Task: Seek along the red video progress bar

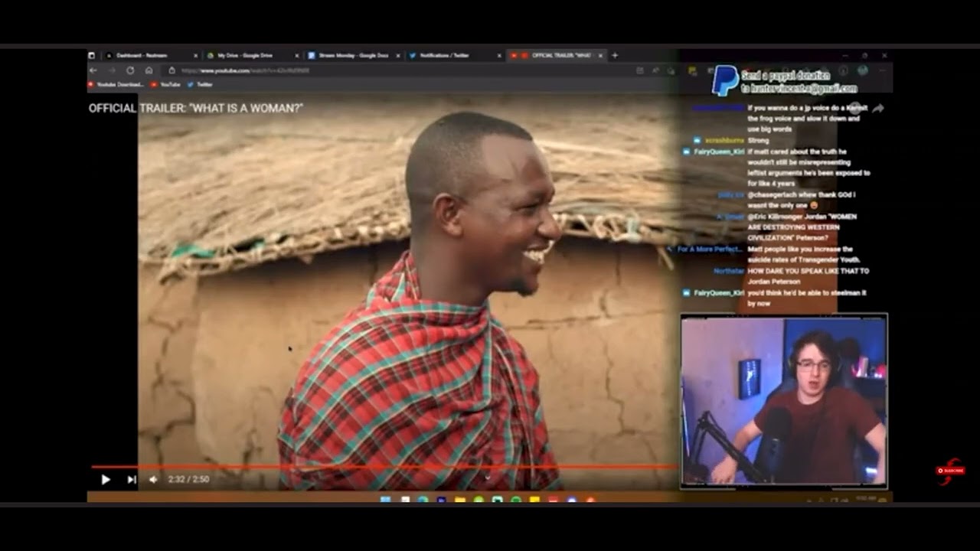Action: point(384,466)
